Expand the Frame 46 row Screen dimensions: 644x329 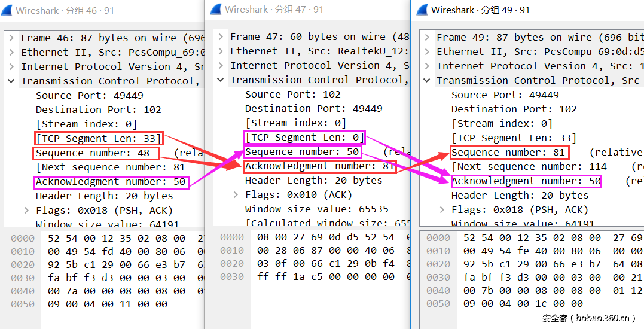click(x=11, y=38)
